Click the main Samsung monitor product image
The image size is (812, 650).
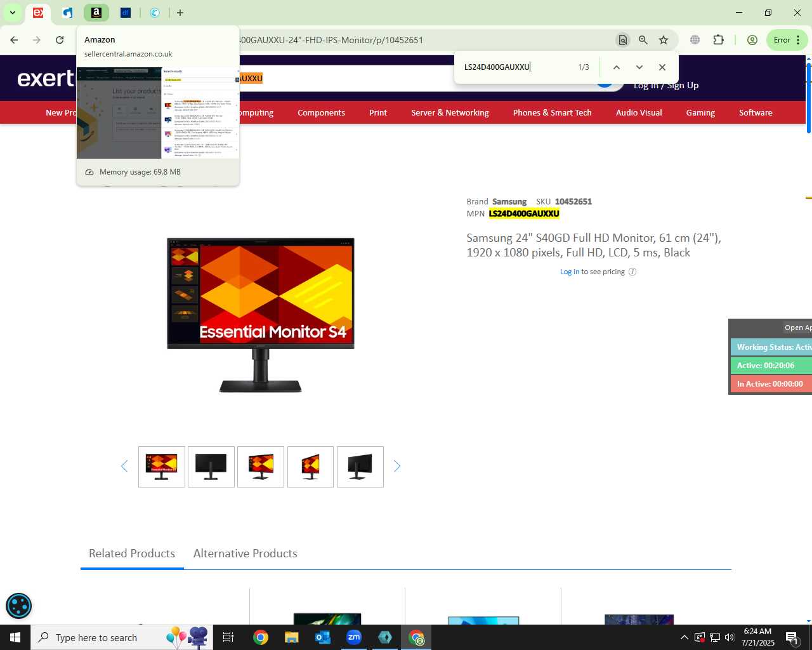click(261, 315)
